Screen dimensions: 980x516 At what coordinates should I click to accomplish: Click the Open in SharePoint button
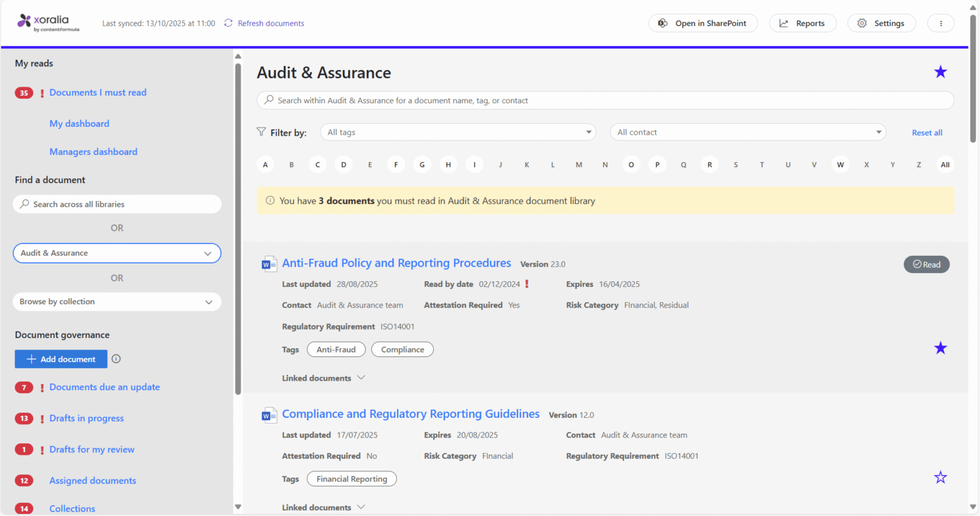(702, 23)
